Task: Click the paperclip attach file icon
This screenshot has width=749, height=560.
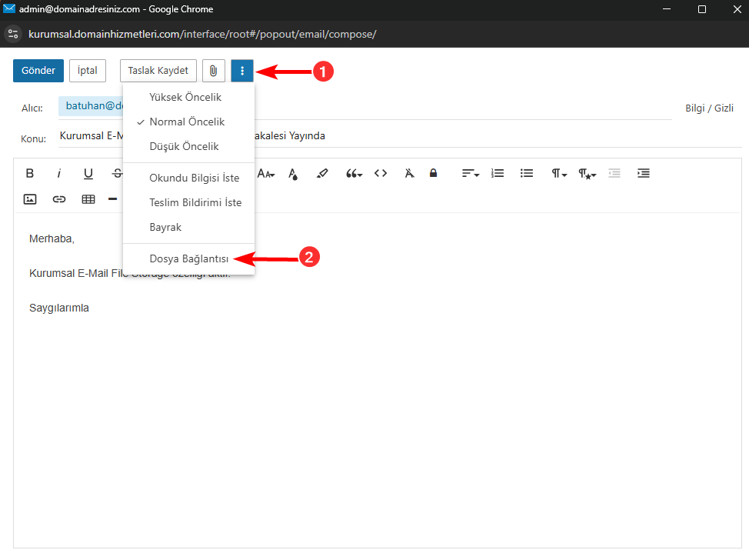Action: pos(213,71)
